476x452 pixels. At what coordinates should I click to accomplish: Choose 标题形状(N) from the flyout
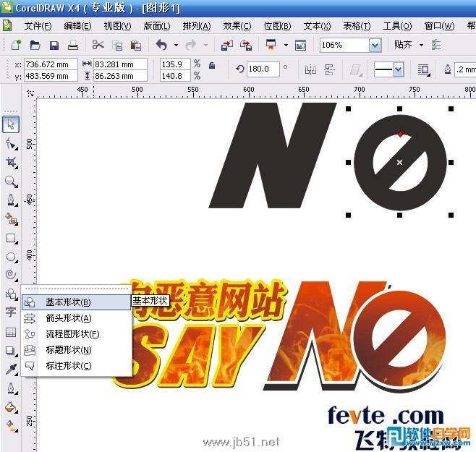coord(76,350)
